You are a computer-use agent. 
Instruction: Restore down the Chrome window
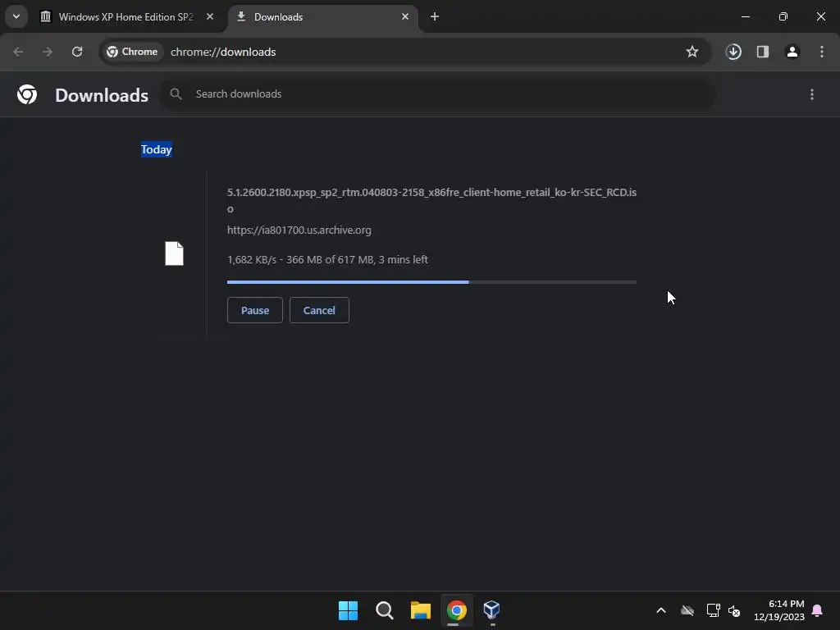pyautogui.click(x=783, y=16)
